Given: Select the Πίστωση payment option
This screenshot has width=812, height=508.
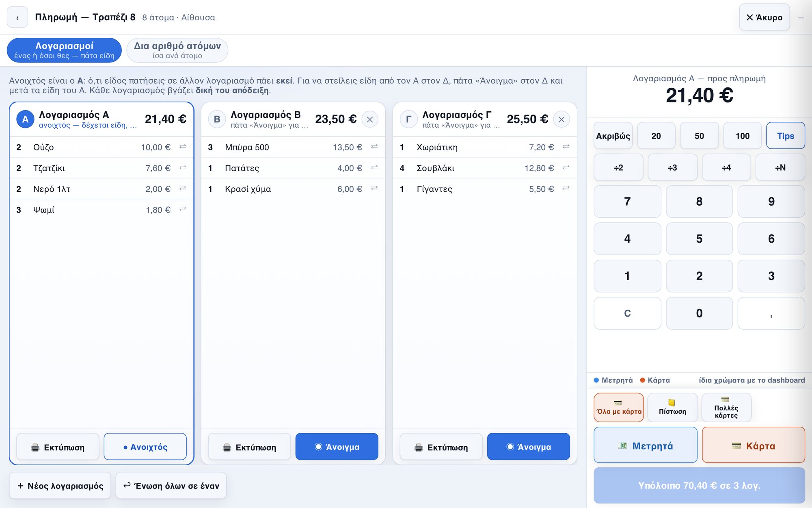Looking at the screenshot, I should 672,407.
